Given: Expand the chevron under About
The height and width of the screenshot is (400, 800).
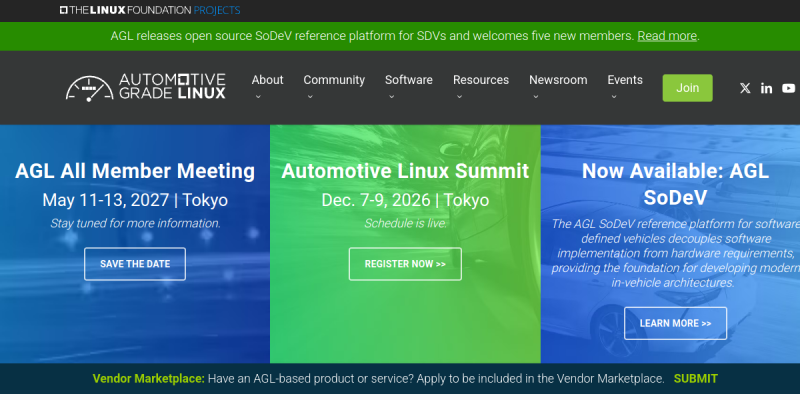Looking at the screenshot, I should pos(258,96).
